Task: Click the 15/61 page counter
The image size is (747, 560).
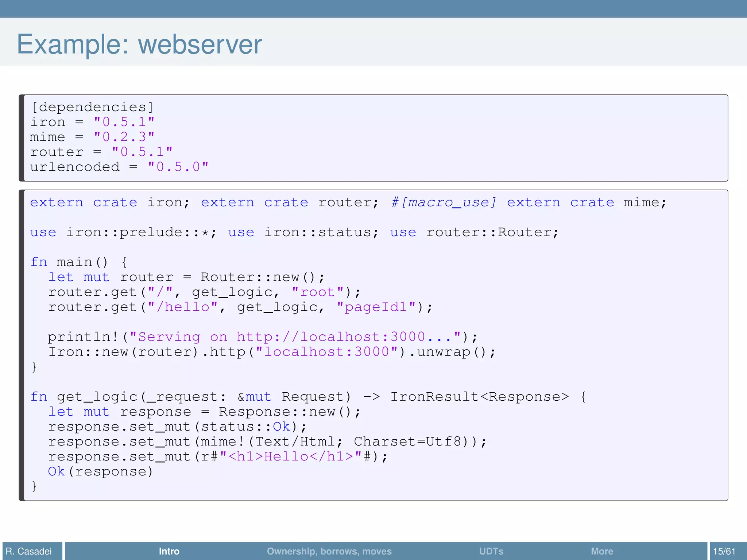Action: [x=724, y=551]
